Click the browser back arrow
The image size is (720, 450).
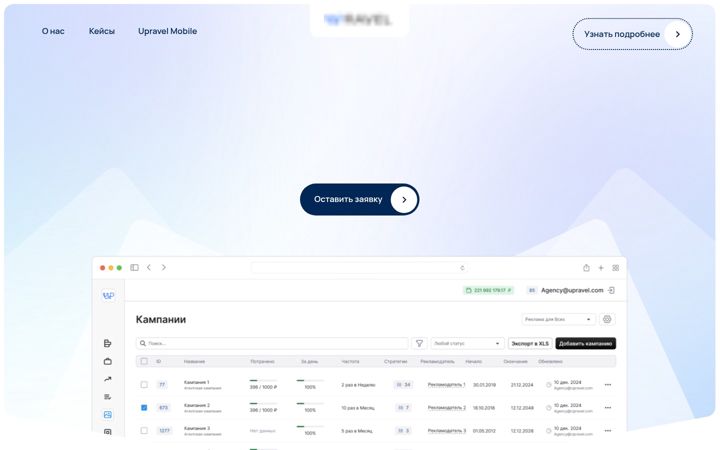pyautogui.click(x=149, y=267)
